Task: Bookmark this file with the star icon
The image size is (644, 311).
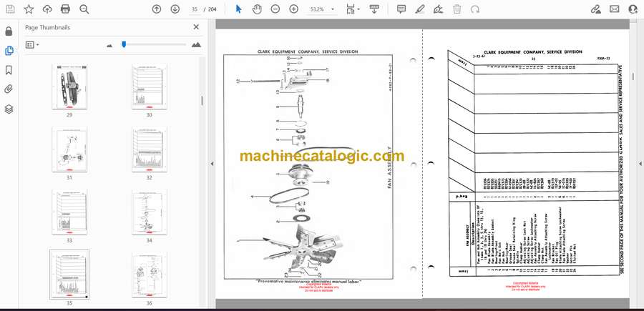Action: click(29, 9)
